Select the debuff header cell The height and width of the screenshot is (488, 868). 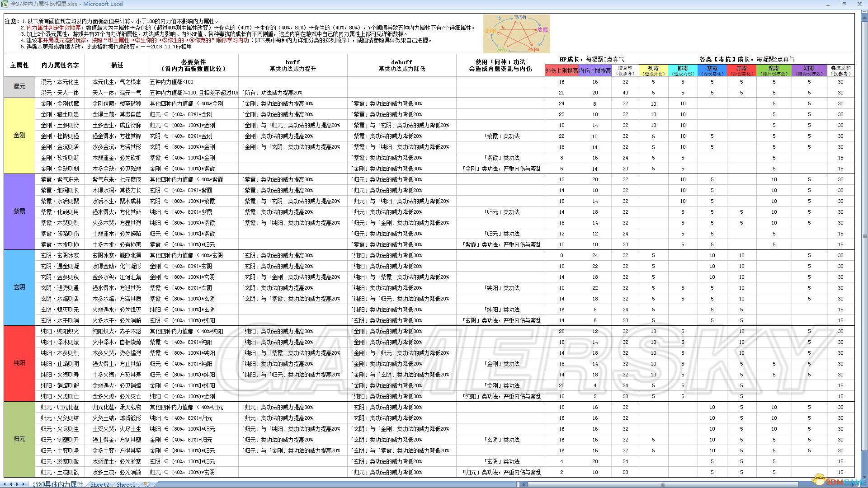402,66
